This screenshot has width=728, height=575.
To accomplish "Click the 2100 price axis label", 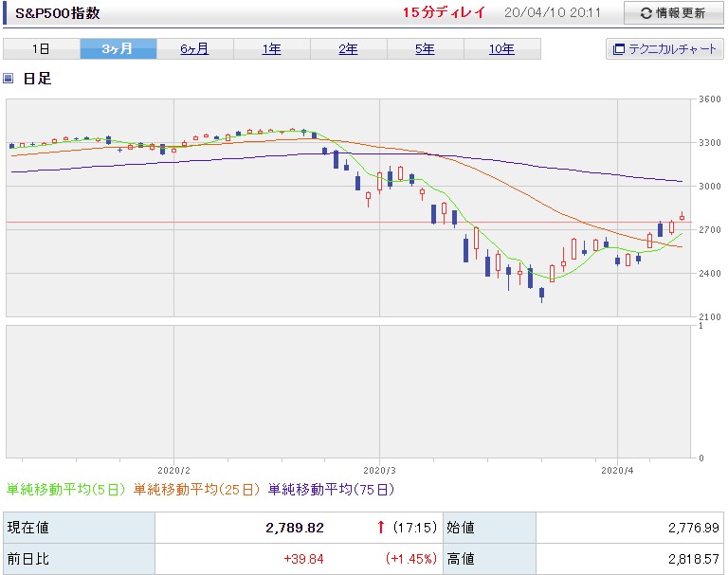I will [x=710, y=317].
